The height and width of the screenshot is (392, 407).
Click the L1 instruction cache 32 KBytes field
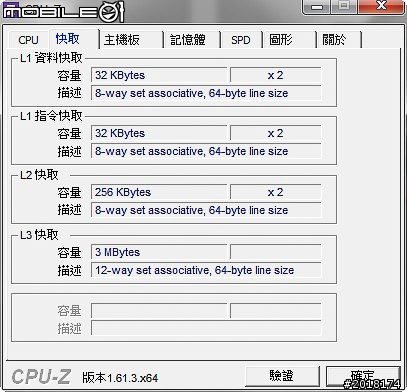click(x=159, y=133)
